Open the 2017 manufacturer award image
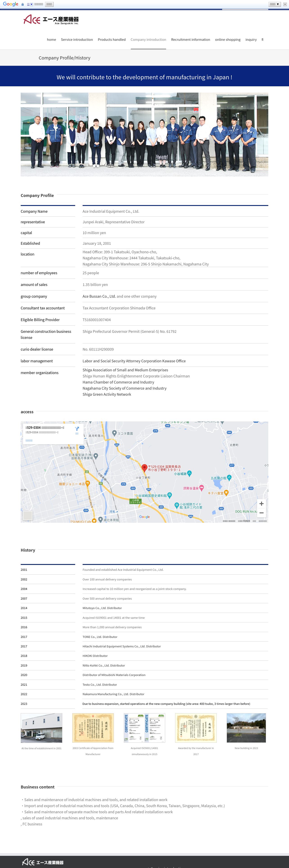This screenshot has height=868, width=289. coord(196,728)
